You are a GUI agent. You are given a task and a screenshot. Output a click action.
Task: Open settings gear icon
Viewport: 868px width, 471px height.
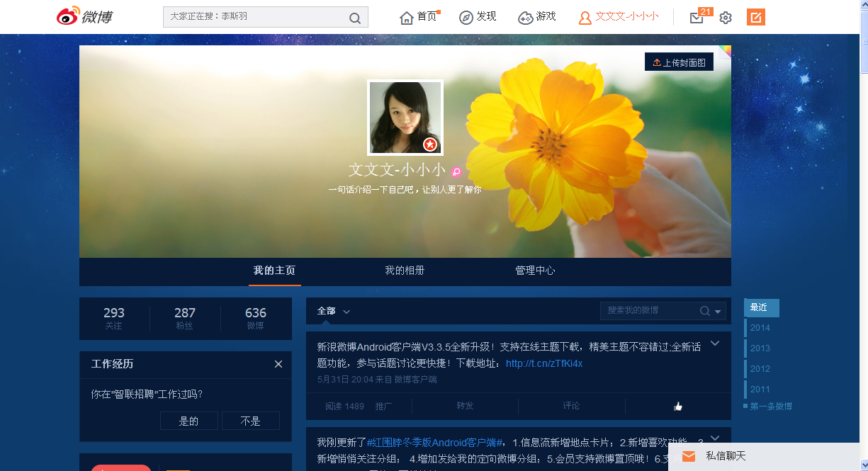pos(726,18)
